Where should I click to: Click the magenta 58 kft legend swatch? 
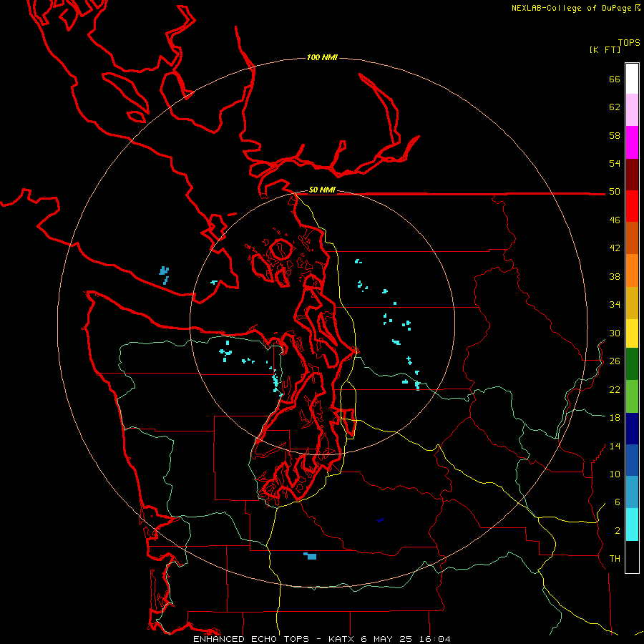tap(632, 142)
